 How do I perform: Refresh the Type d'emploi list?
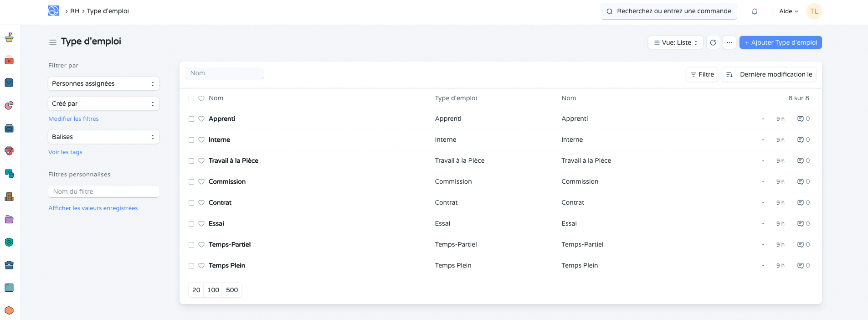[x=713, y=42]
